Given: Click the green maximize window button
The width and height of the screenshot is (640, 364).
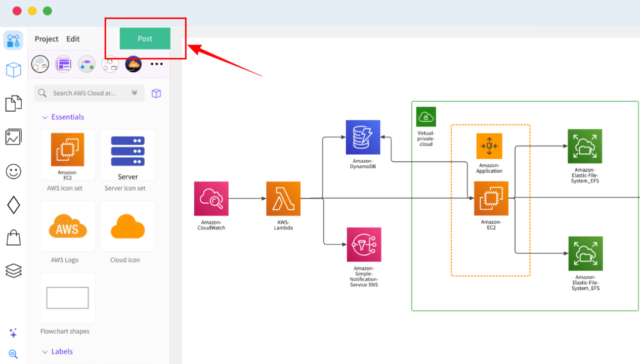Looking at the screenshot, I should [48, 11].
